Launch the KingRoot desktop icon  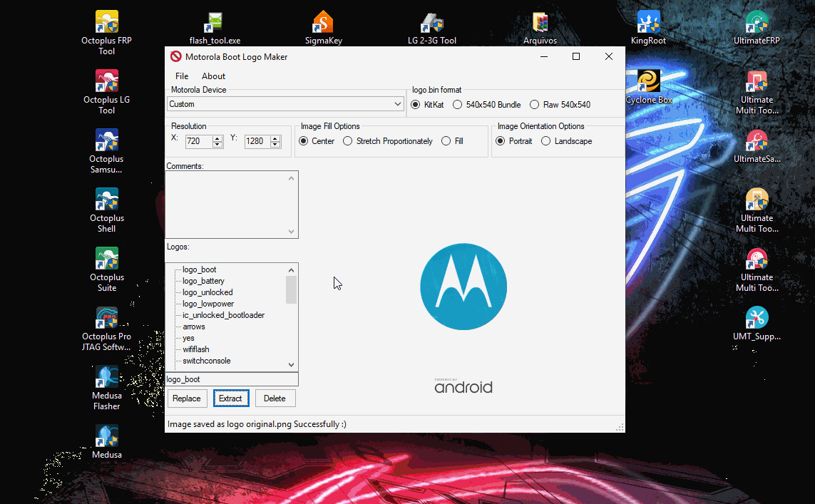coord(648,28)
